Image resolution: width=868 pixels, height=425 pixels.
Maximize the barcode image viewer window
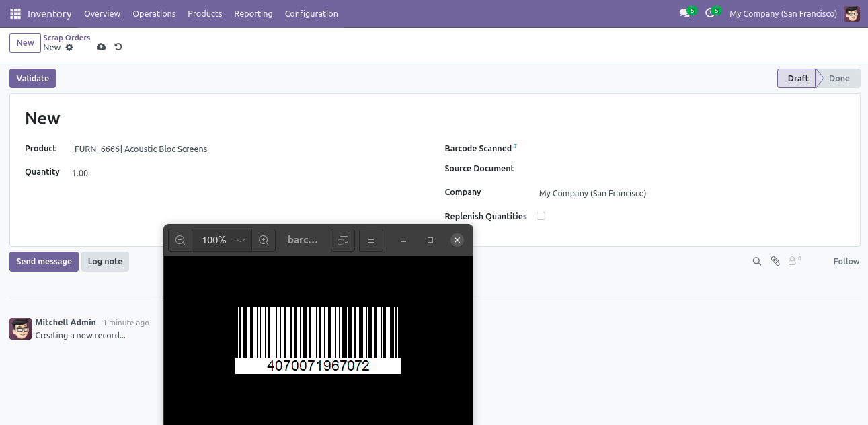(430, 240)
